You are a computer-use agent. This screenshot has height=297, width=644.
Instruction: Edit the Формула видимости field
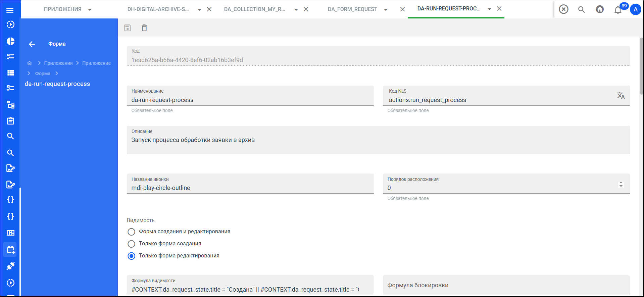250,285
